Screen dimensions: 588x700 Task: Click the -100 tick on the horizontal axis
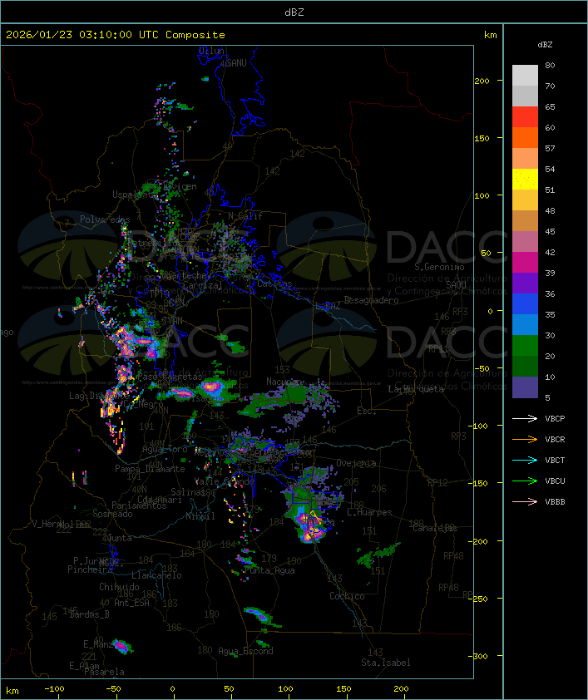[54, 689]
